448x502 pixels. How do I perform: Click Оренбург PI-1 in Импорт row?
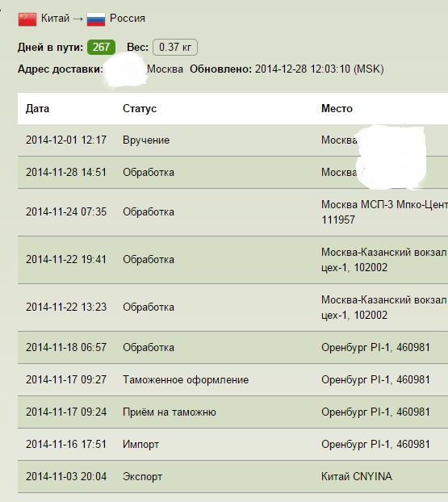click(x=375, y=445)
